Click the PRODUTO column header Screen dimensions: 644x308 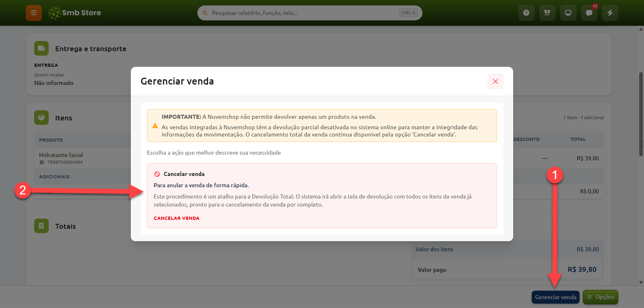tap(51, 140)
